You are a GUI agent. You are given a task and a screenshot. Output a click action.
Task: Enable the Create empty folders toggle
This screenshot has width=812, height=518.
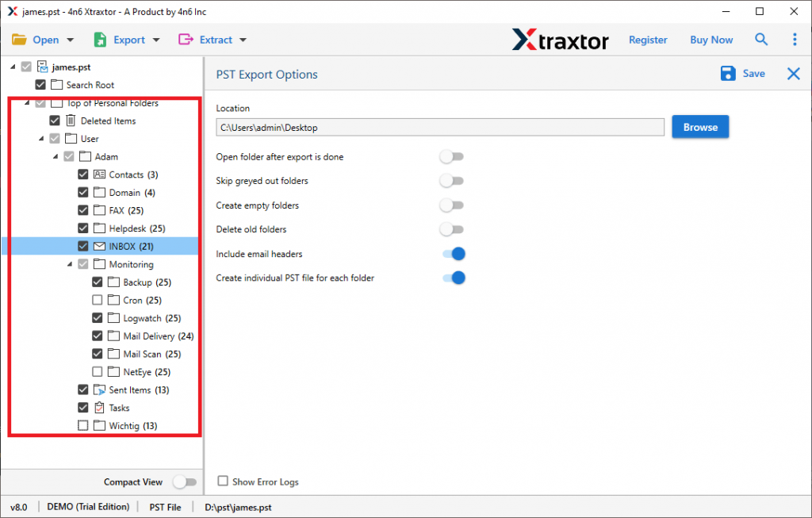[452, 205]
